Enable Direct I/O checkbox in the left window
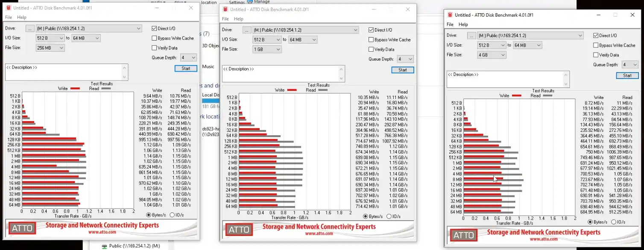 154,29
